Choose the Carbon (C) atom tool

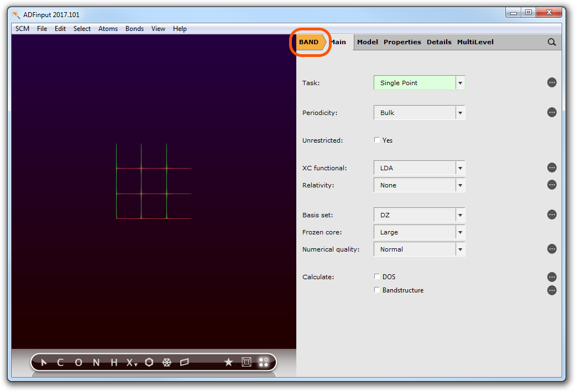click(60, 363)
